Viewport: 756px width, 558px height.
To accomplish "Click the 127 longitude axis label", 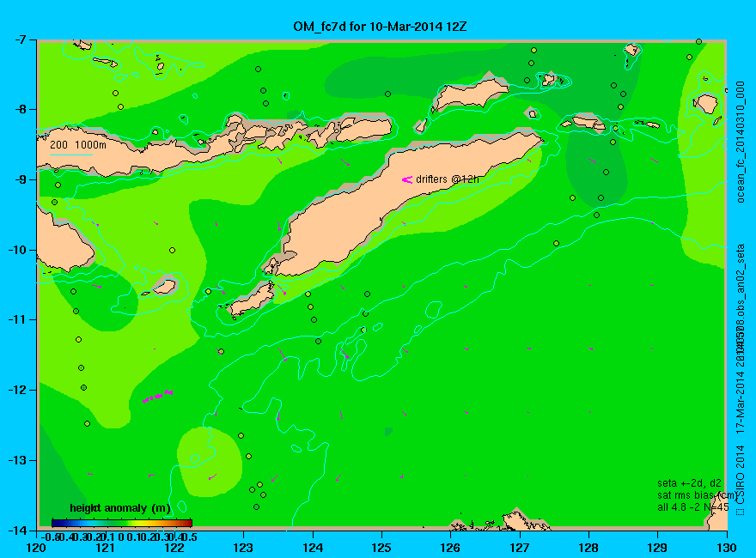I will pos(520,548).
